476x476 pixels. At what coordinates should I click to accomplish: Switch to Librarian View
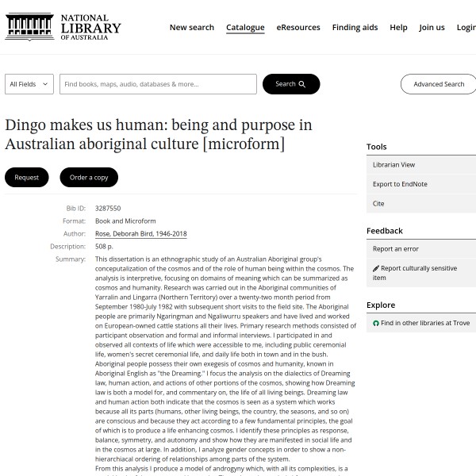point(393,165)
